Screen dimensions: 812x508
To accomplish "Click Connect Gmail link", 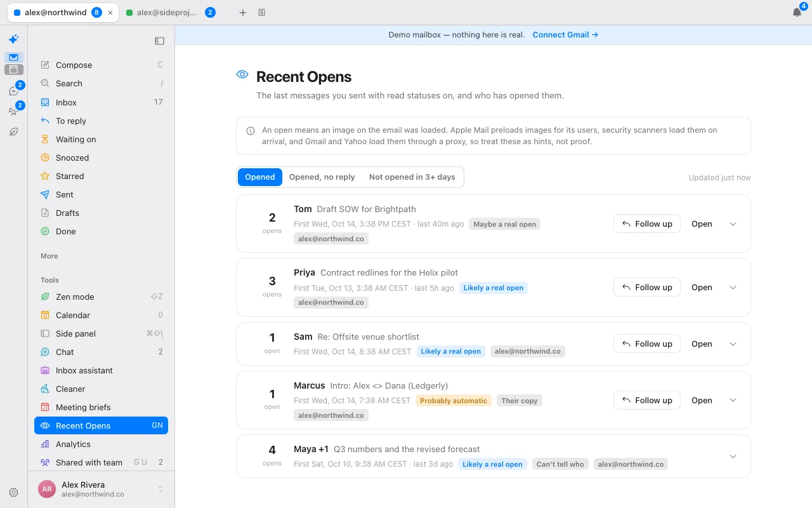I will click(x=565, y=35).
